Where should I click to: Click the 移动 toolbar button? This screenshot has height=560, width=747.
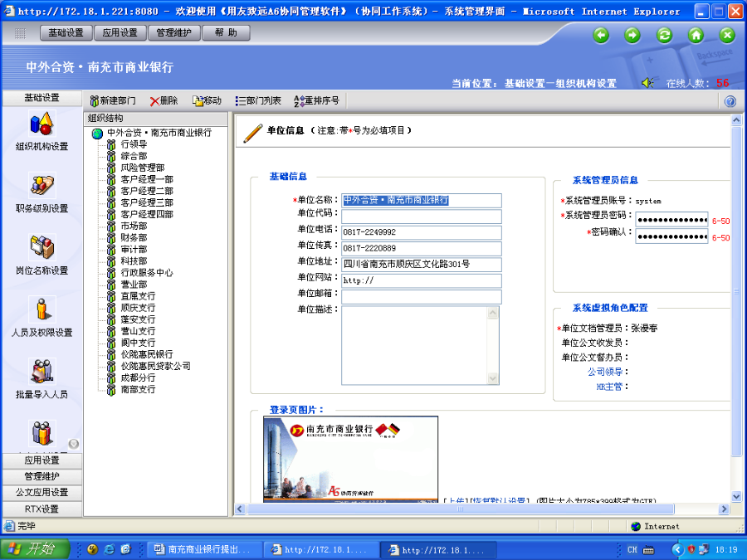(207, 100)
